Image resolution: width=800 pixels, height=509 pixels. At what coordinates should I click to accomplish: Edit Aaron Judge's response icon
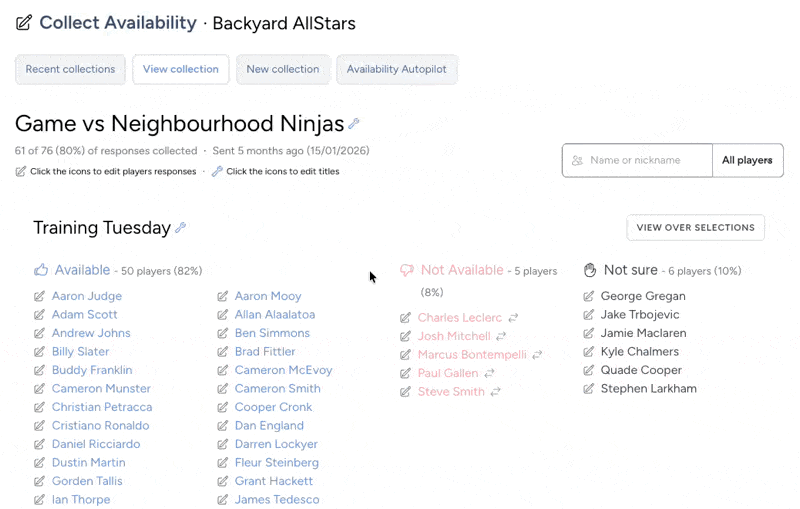click(x=39, y=296)
